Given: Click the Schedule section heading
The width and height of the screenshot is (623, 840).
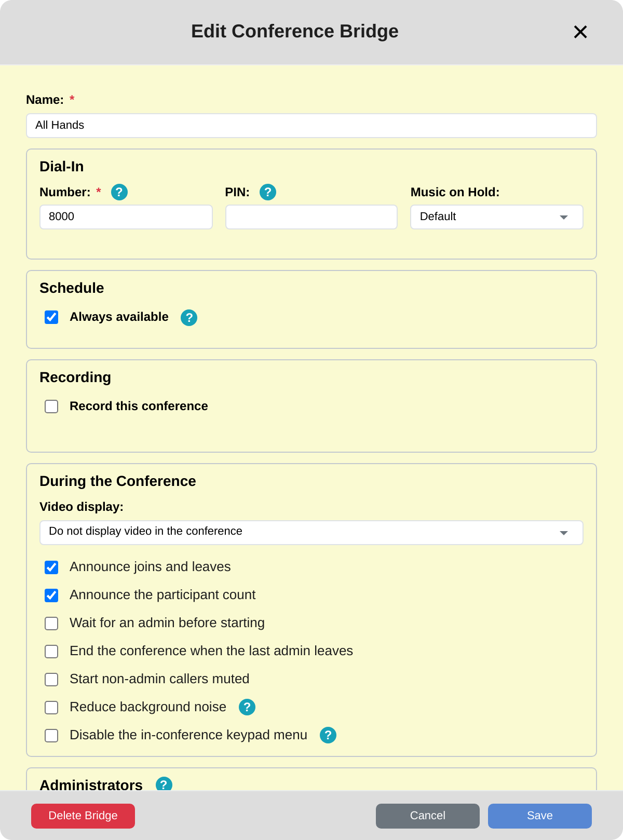Looking at the screenshot, I should coord(72,288).
